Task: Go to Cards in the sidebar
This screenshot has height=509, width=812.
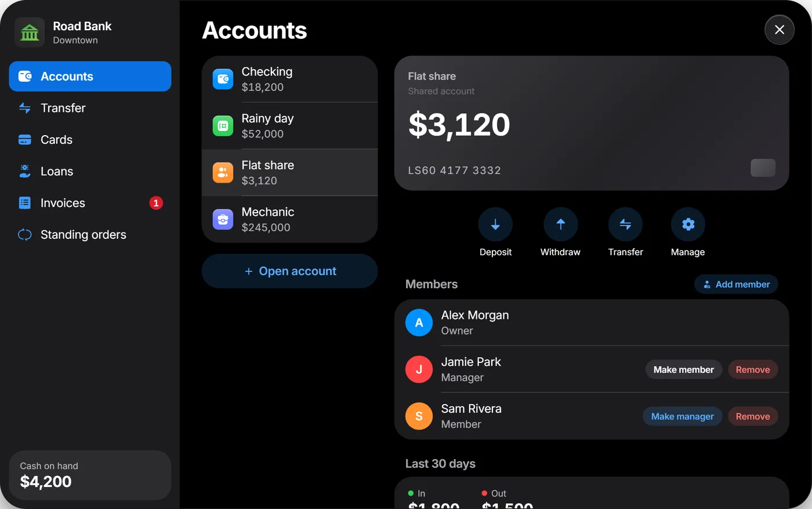Action: [90, 140]
